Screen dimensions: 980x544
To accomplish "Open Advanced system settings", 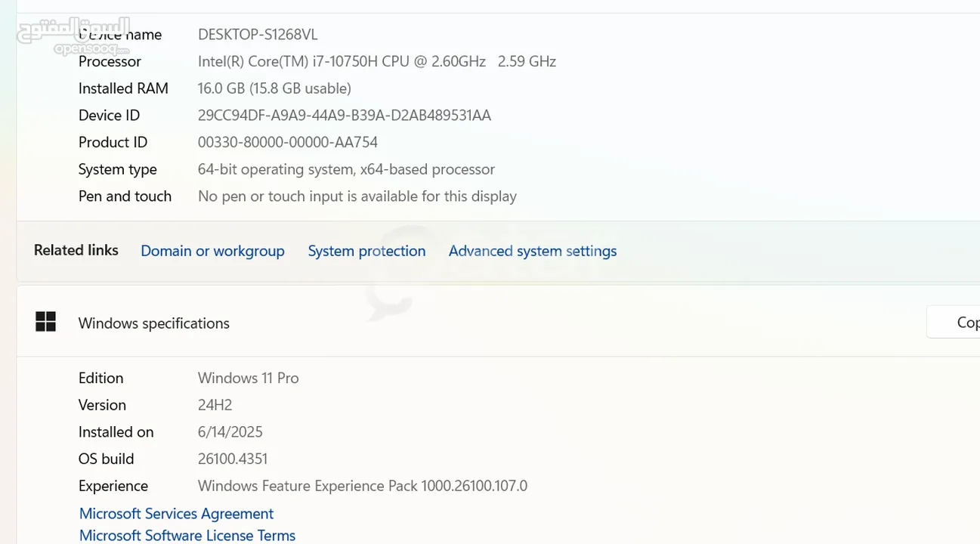I will coord(533,251).
